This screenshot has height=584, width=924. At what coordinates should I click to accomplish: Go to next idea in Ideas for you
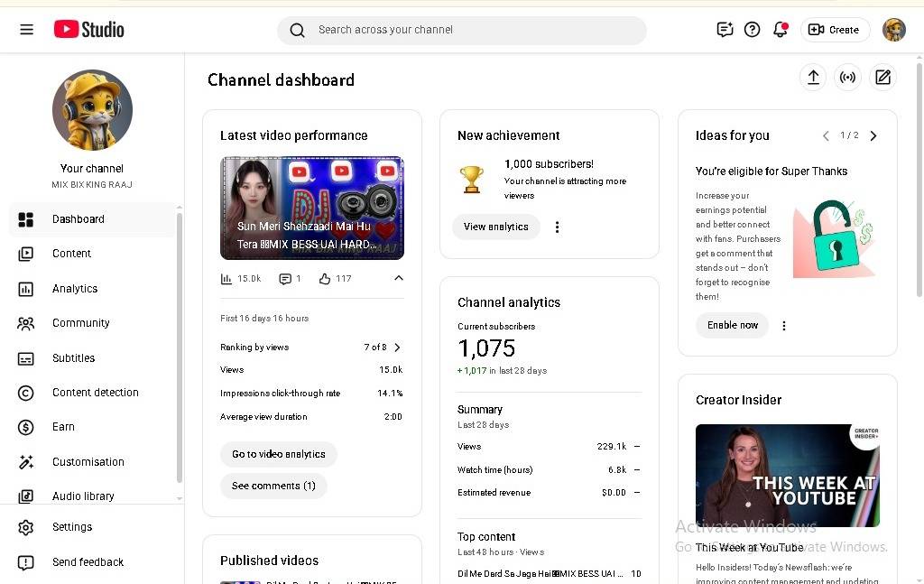(873, 135)
